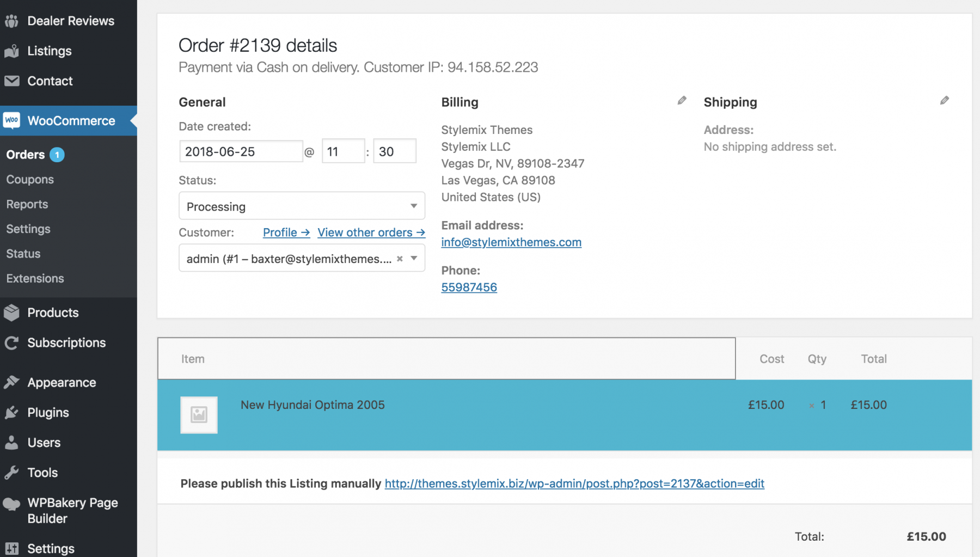Go to Coupons submenu
980x557 pixels.
tap(30, 179)
